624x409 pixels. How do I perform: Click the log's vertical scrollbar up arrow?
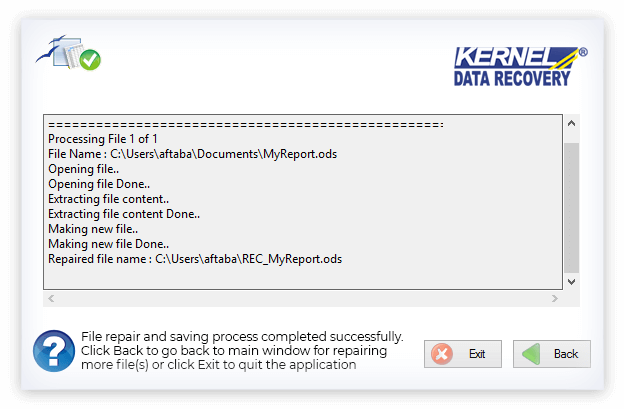click(x=571, y=124)
